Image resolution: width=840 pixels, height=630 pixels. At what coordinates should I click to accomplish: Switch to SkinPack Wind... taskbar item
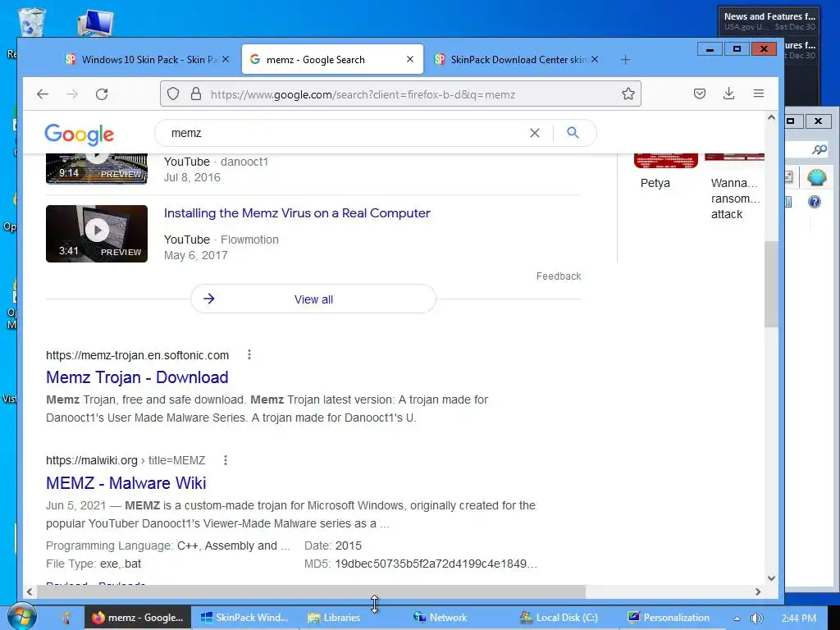[x=244, y=618]
